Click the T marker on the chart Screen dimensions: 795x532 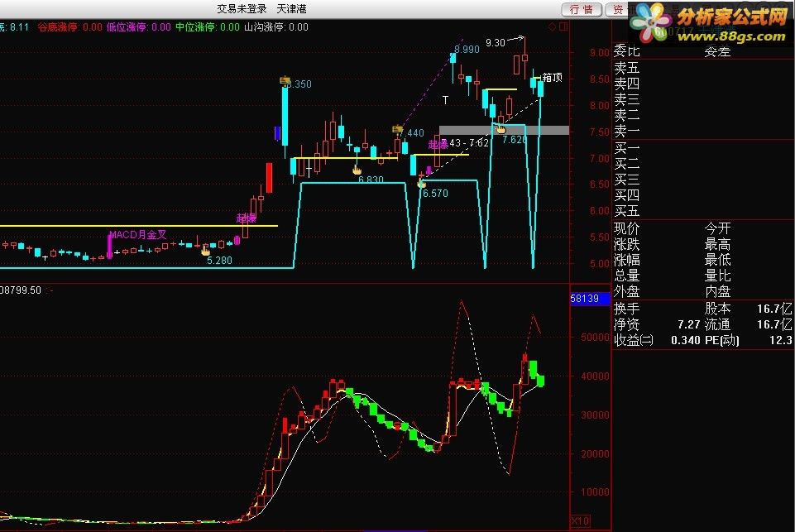click(445, 100)
